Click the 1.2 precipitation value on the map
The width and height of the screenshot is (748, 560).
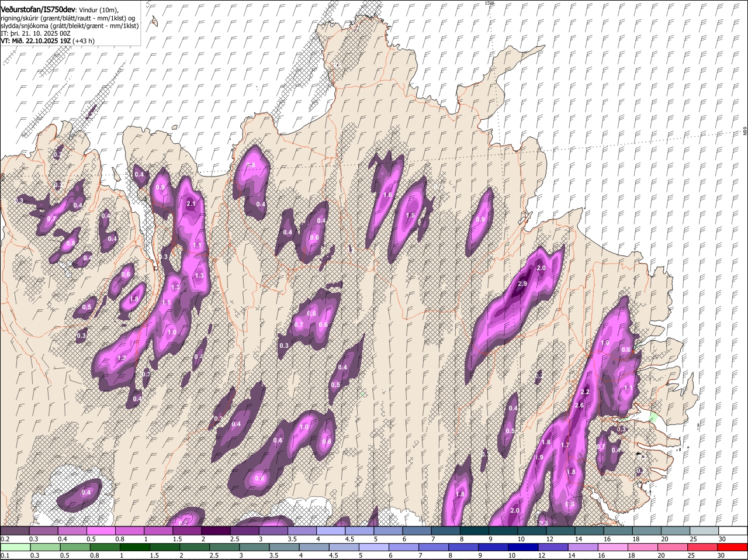[122, 358]
